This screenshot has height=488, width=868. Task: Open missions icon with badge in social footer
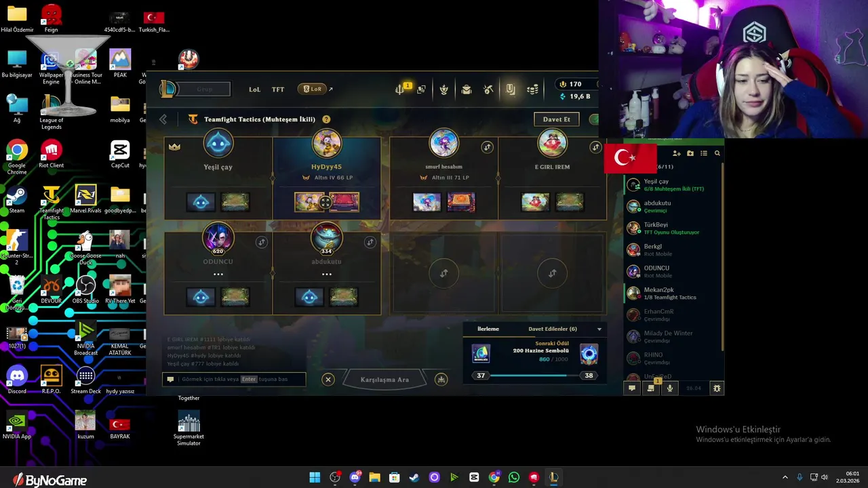(652, 387)
